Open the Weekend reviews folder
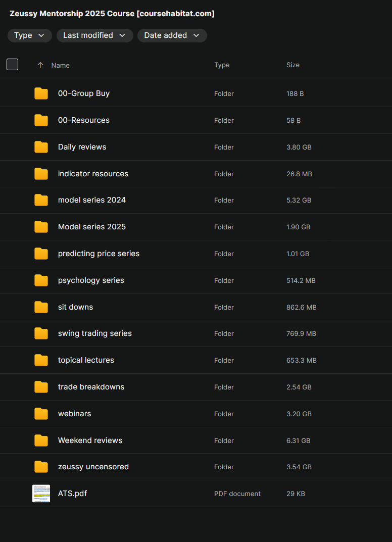This screenshot has height=542, width=392. pyautogui.click(x=90, y=440)
